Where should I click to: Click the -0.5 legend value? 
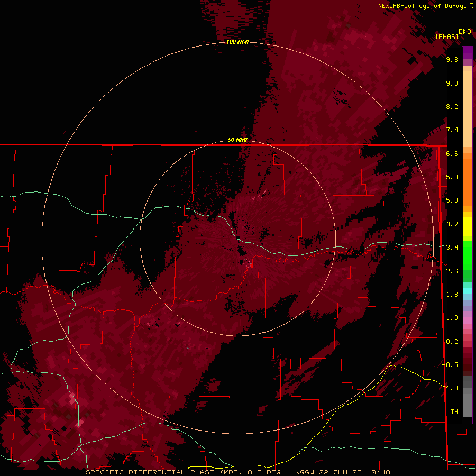coord(451,365)
